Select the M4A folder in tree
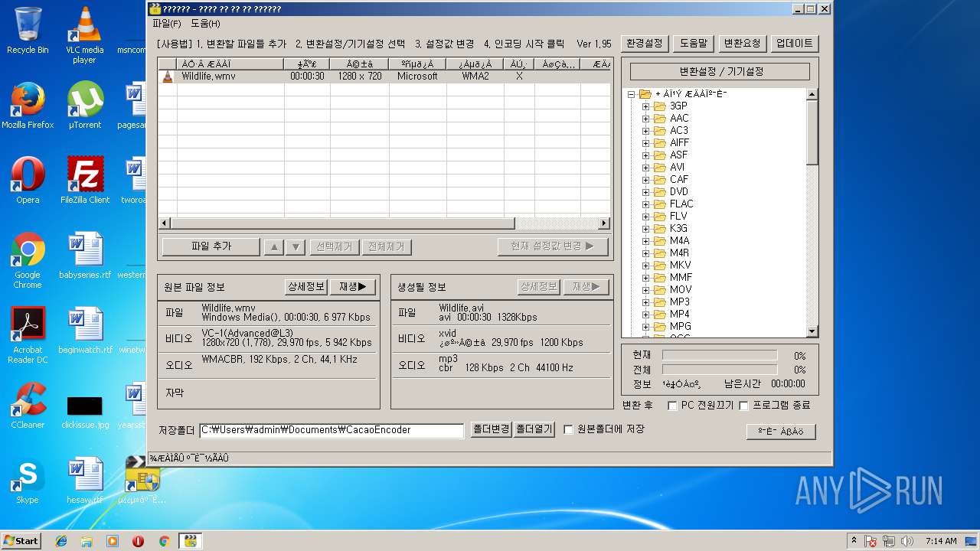Screen dimensions: 980x551 (679, 241)
